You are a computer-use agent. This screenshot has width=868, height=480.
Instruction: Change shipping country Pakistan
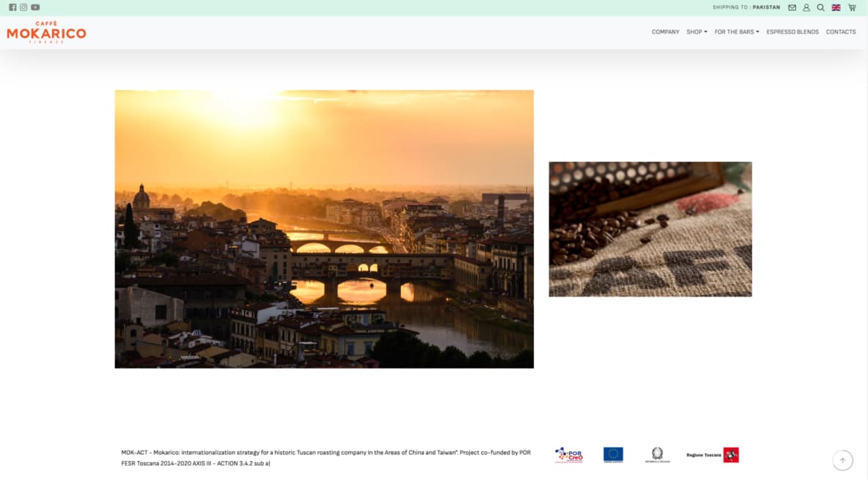tap(766, 7)
